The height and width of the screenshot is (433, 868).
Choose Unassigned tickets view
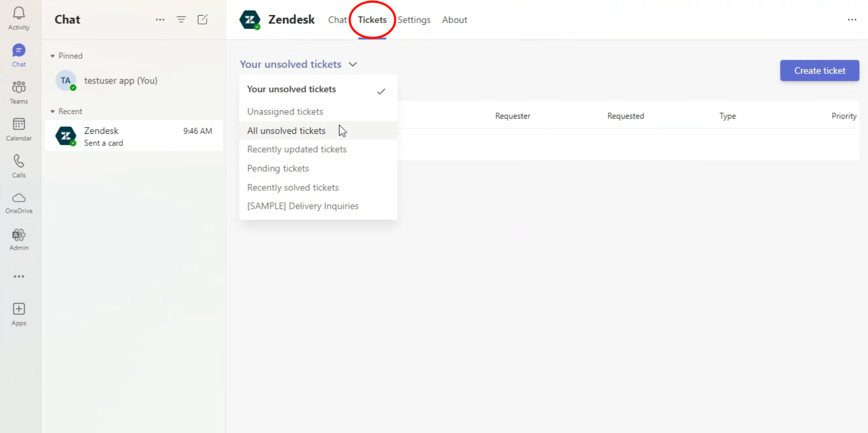(x=318, y=112)
